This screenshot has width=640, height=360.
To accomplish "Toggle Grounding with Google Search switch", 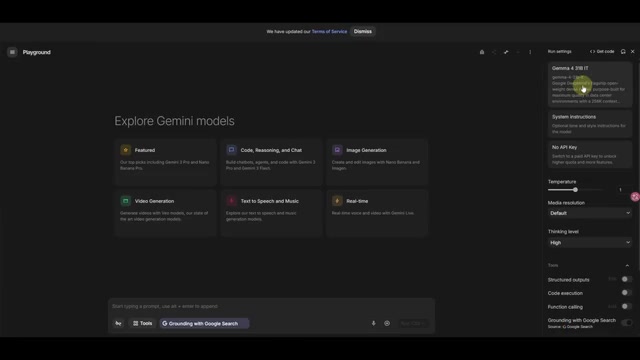I will (x=627, y=322).
